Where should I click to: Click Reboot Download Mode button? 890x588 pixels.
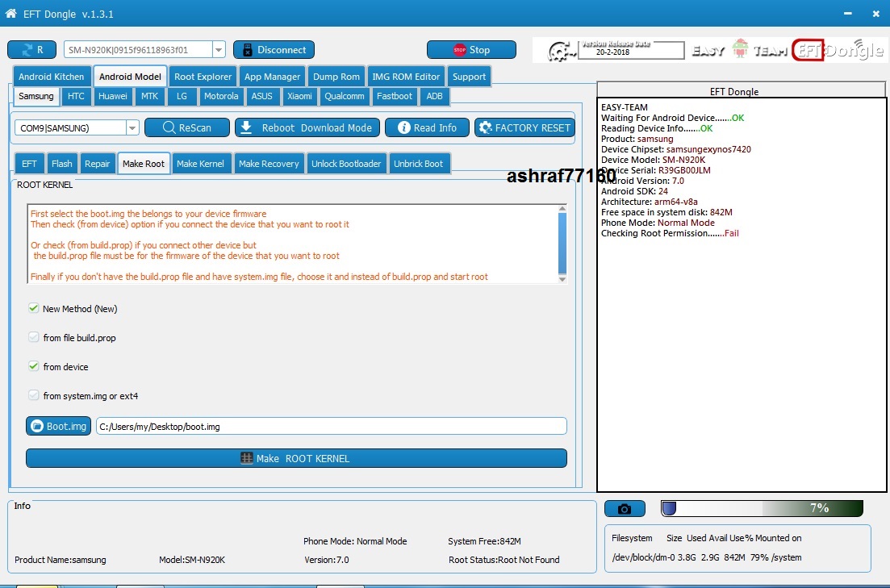[307, 127]
